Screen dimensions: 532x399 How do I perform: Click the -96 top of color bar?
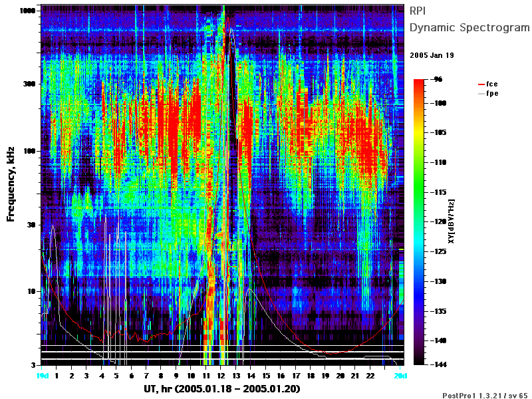point(438,79)
